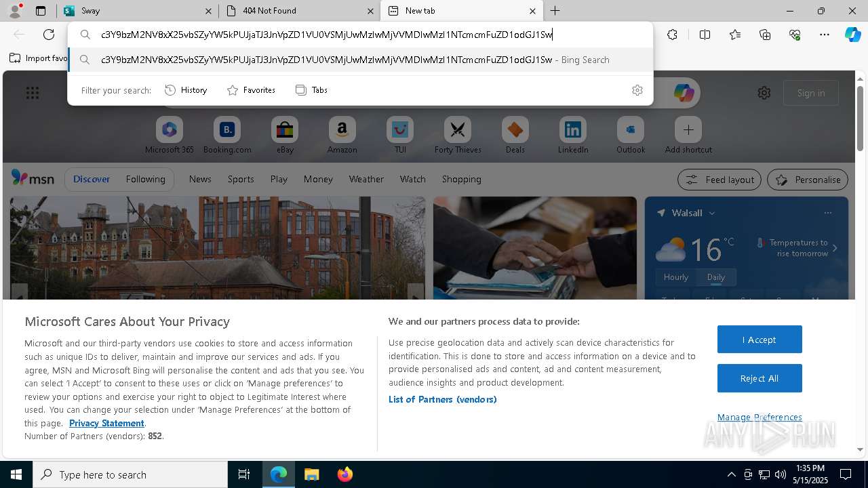The width and height of the screenshot is (868, 488).
Task: Open List of Partners (vendors) link
Action: pos(443,399)
